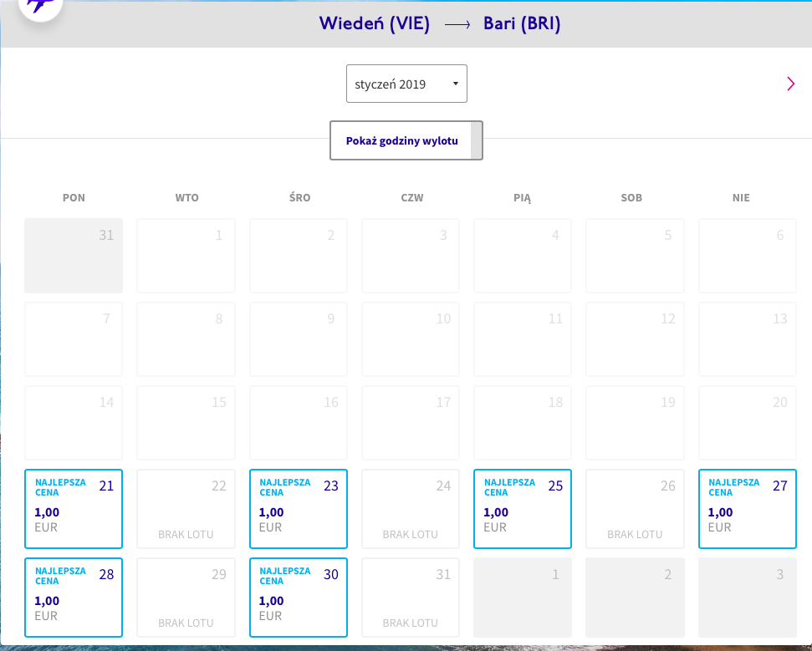This screenshot has height=651, width=812.
Task: Click the dropdown arrow in month selector
Action: click(x=456, y=84)
